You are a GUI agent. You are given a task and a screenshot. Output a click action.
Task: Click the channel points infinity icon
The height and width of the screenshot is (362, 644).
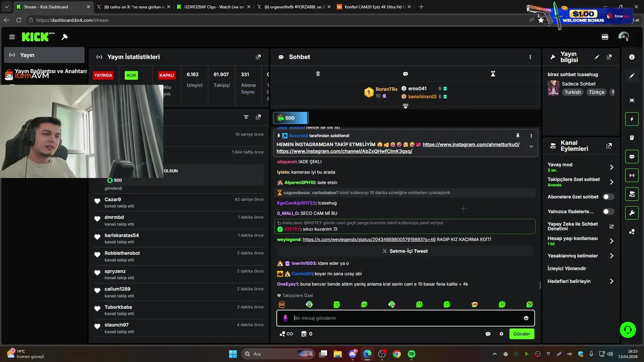[286, 334]
